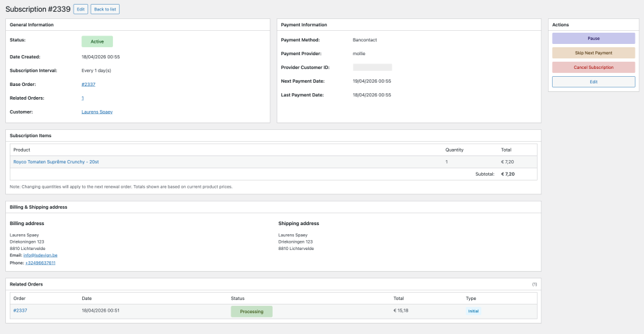The image size is (644, 334).
Task: Click the Related Orders panel header
Action: coord(28,284)
